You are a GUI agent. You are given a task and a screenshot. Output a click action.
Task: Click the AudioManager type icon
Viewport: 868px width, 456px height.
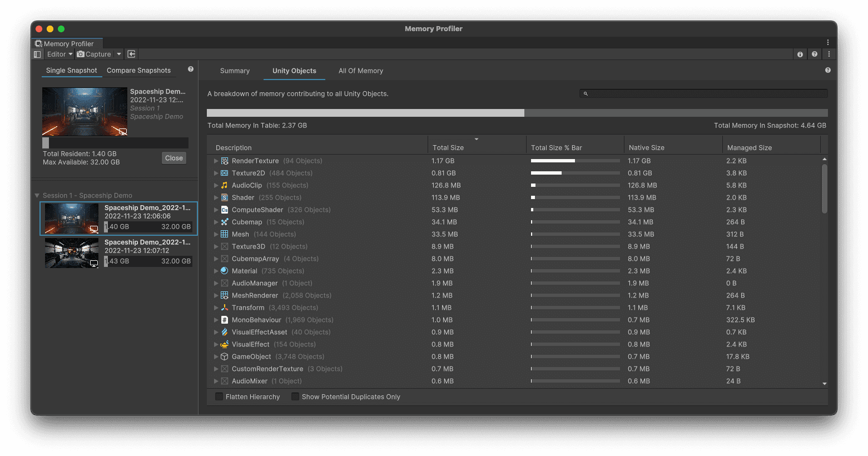pyautogui.click(x=225, y=283)
